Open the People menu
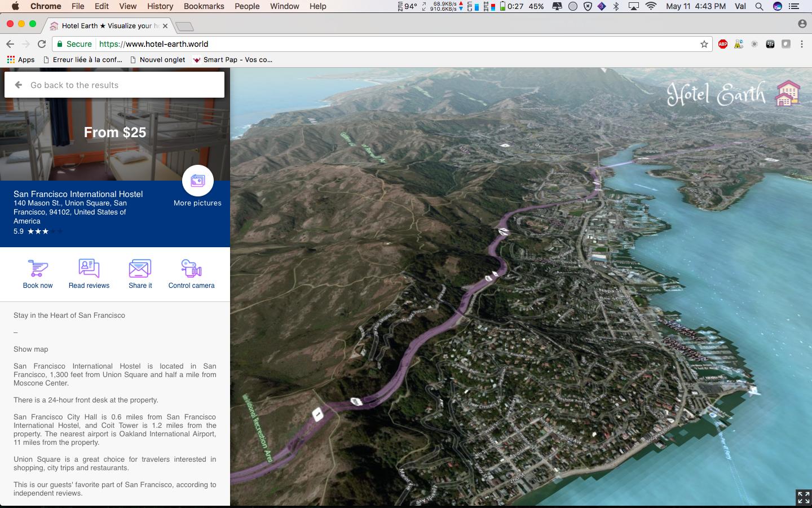Image resolution: width=812 pixels, height=508 pixels. coord(247,6)
